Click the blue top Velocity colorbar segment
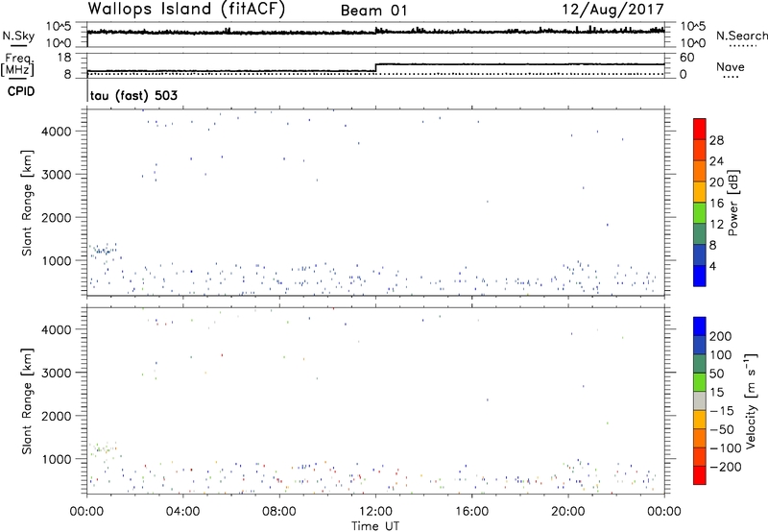The image size is (768, 532). (700, 326)
